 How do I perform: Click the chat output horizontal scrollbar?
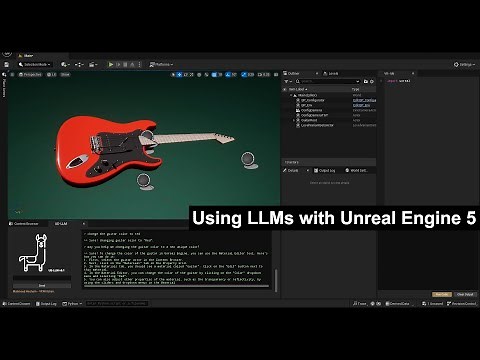click(x=176, y=286)
